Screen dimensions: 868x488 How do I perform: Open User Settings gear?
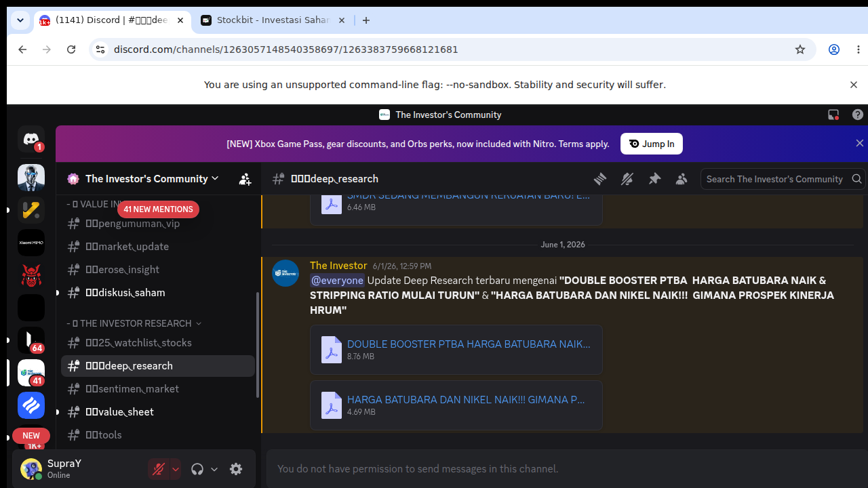(236, 469)
